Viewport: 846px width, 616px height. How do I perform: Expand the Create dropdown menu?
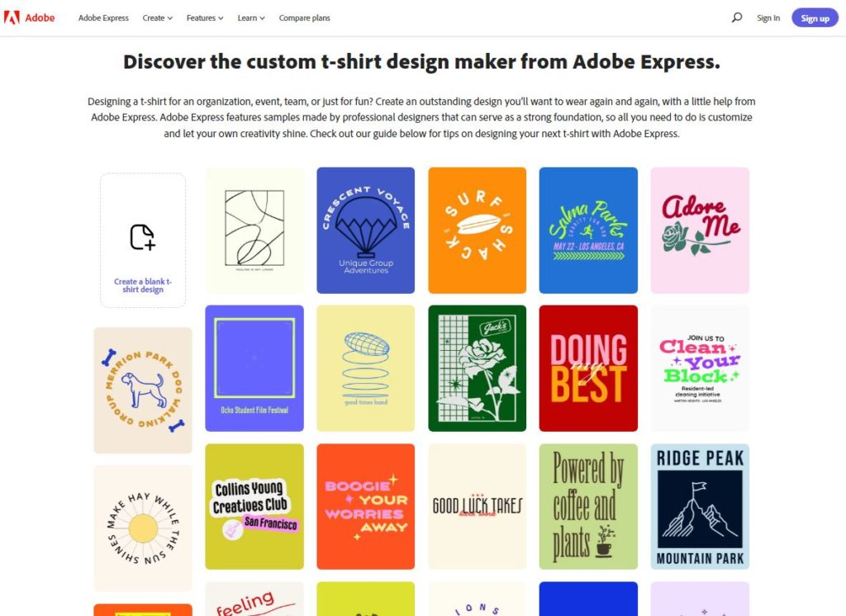[158, 18]
